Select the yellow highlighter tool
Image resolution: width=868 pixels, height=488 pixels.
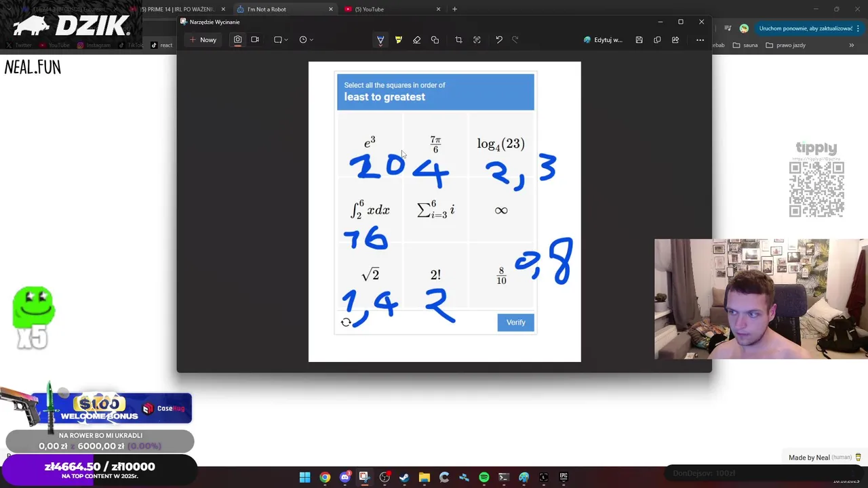tap(399, 40)
